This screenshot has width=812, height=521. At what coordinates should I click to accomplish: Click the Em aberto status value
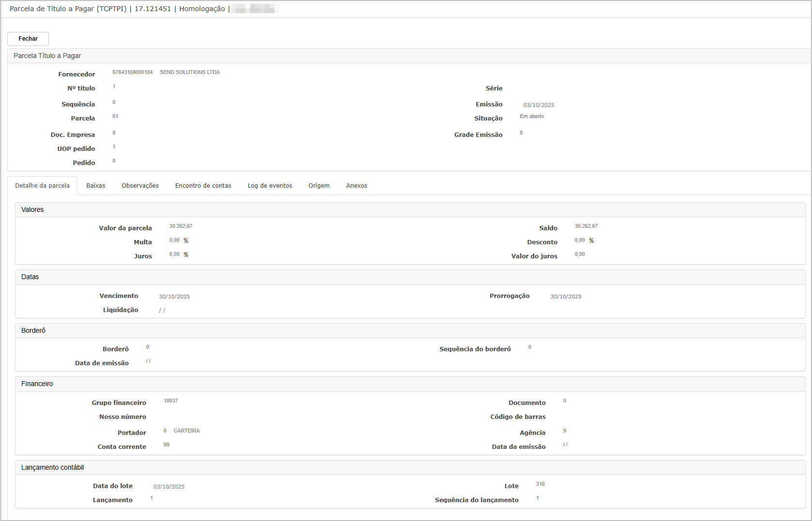point(532,117)
